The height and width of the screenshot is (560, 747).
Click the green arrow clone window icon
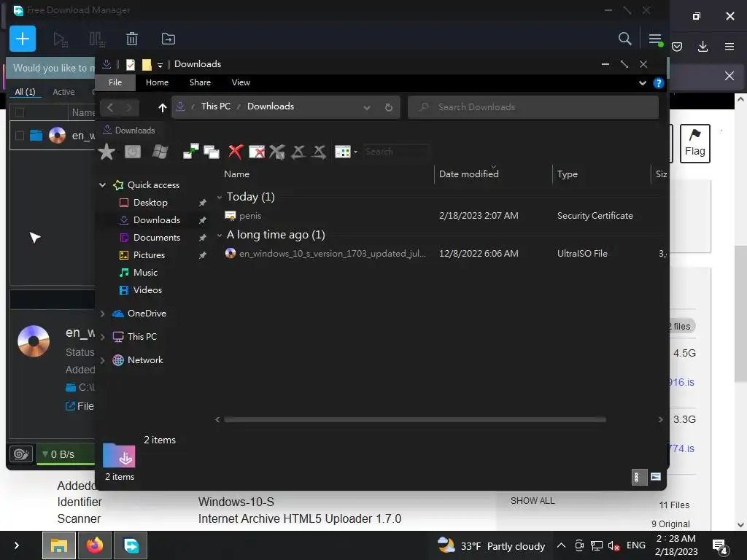click(191, 152)
